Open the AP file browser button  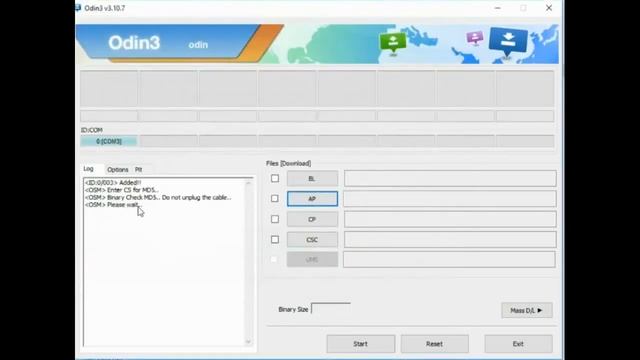point(312,199)
